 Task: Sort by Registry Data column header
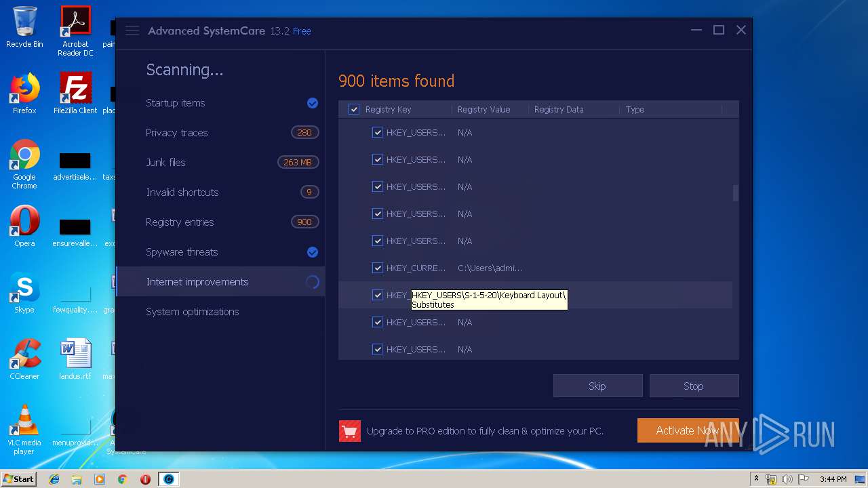(559, 109)
